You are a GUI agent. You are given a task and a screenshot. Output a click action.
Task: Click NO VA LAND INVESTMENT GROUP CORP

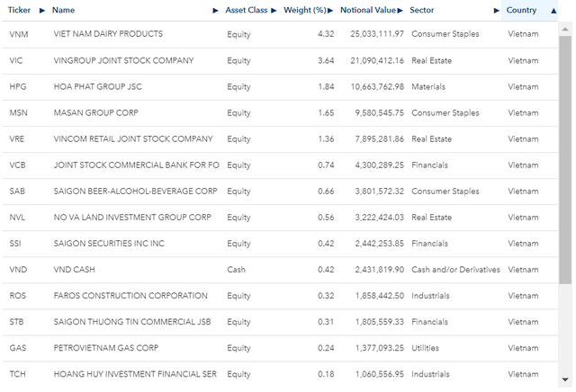click(132, 218)
